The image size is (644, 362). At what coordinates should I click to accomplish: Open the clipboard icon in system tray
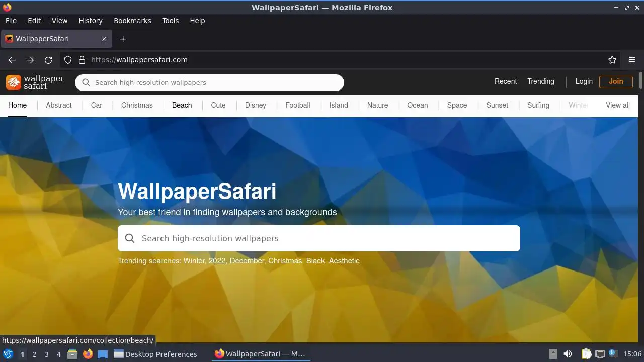coord(586,354)
